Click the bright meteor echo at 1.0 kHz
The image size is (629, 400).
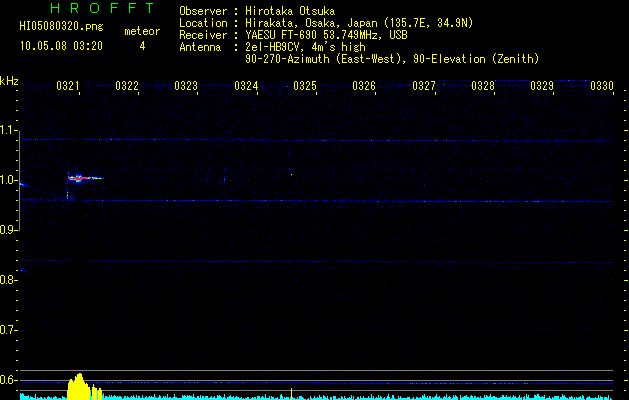(x=84, y=178)
